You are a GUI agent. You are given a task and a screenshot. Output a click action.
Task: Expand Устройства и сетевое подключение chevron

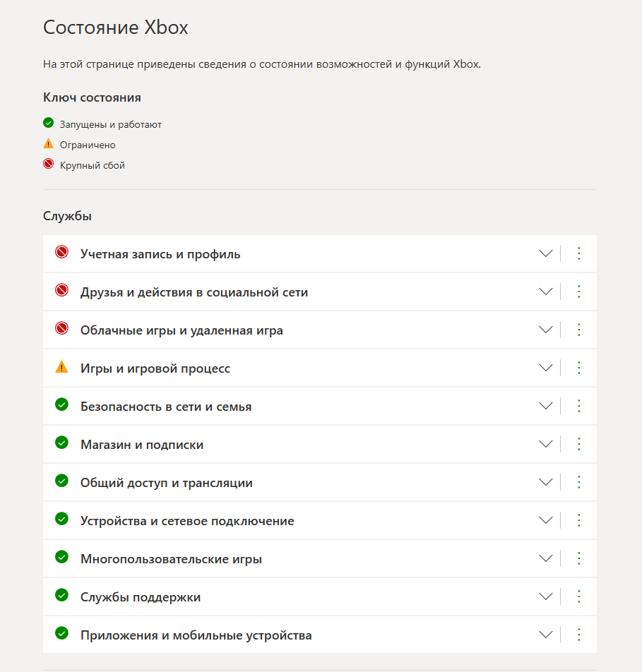(x=545, y=521)
